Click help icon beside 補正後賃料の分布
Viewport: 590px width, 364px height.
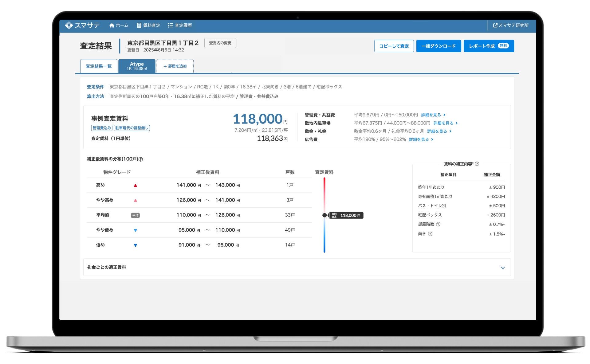(x=141, y=159)
